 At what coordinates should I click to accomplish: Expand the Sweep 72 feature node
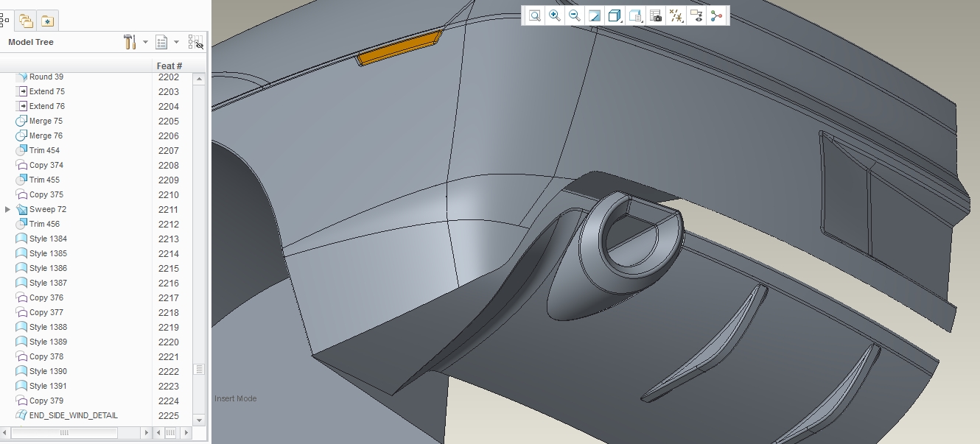pos(7,209)
